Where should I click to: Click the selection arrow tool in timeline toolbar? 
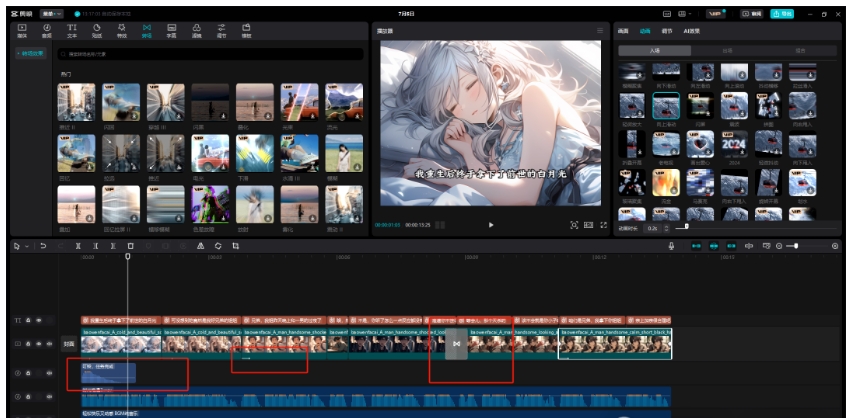[x=17, y=246]
